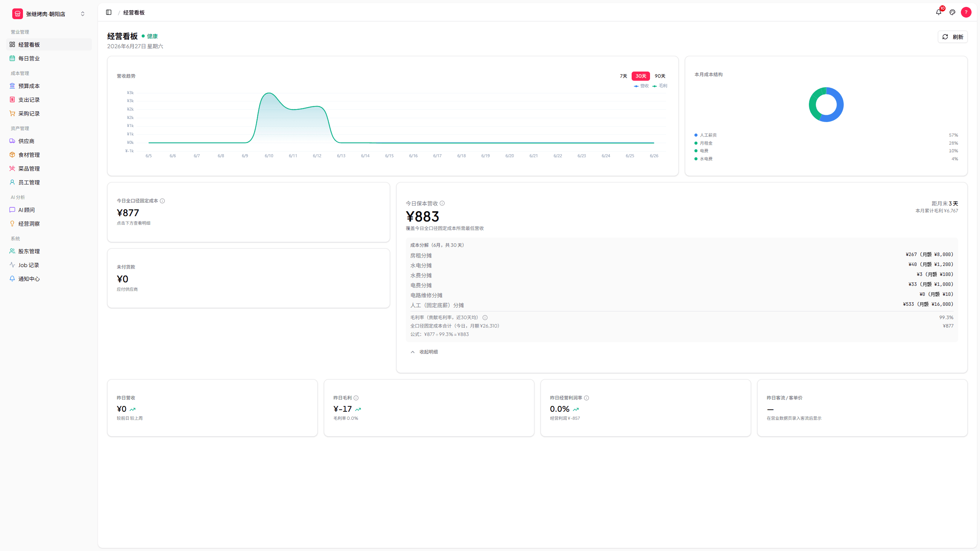The width and height of the screenshot is (980, 551).
Task: Click the 通知中心 bell icon
Action: point(12,279)
